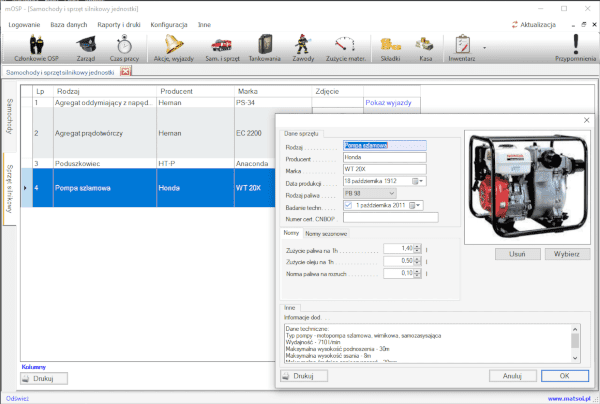
Task: Open the Logowanie menu
Action: tap(24, 24)
